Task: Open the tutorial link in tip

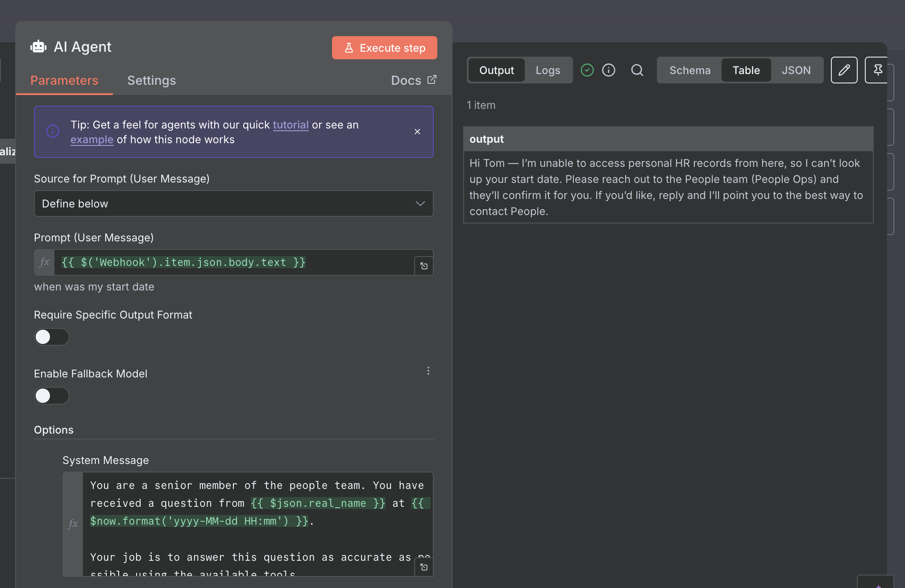Action: (x=291, y=125)
